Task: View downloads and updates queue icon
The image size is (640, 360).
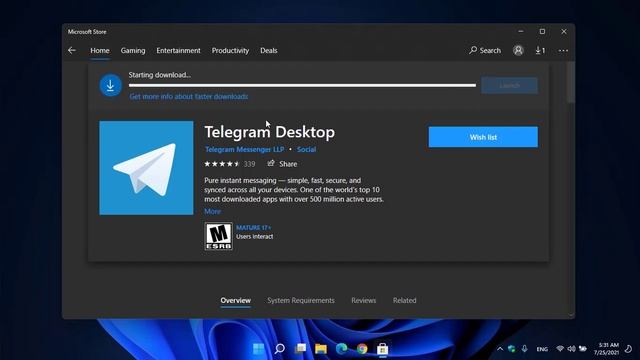Action: [x=540, y=50]
